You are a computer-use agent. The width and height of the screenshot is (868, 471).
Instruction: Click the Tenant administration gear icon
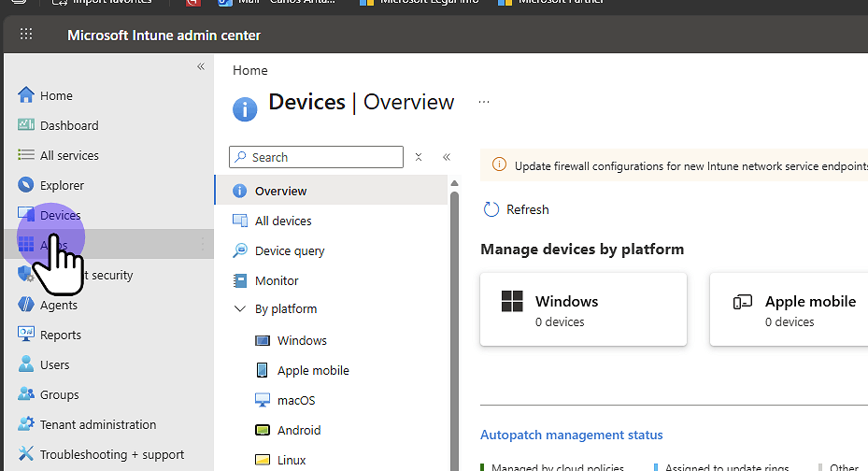(26, 423)
